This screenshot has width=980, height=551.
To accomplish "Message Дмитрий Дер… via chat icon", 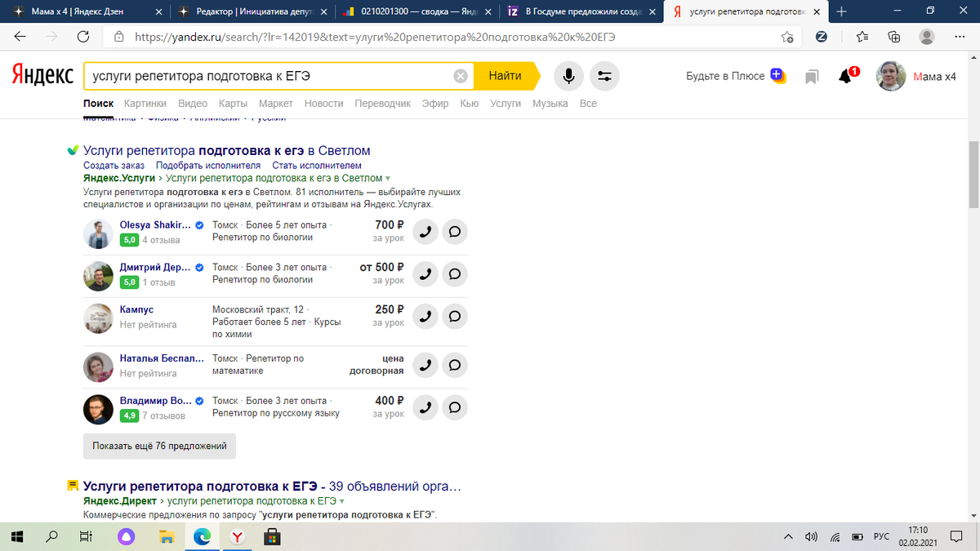I will (x=455, y=273).
